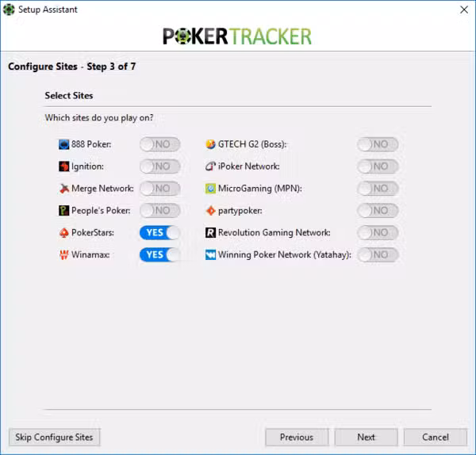Click the 'Ignition:' label
Screen dimensions: 476x455
coord(87,166)
